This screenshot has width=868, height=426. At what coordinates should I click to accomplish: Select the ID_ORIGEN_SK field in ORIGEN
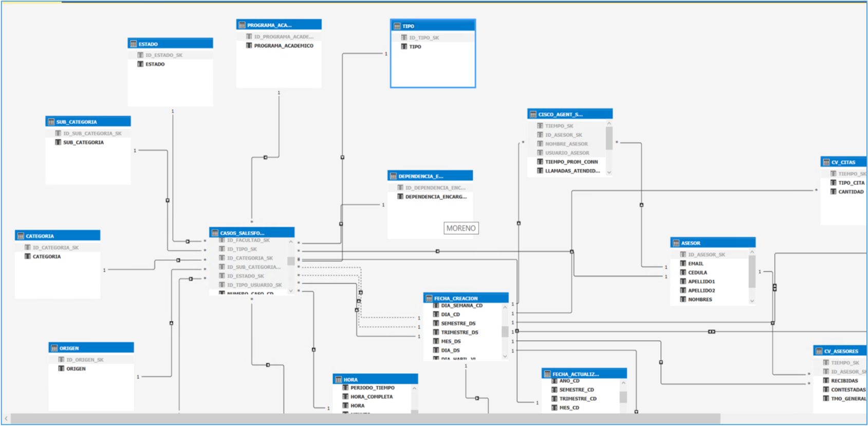click(x=85, y=360)
